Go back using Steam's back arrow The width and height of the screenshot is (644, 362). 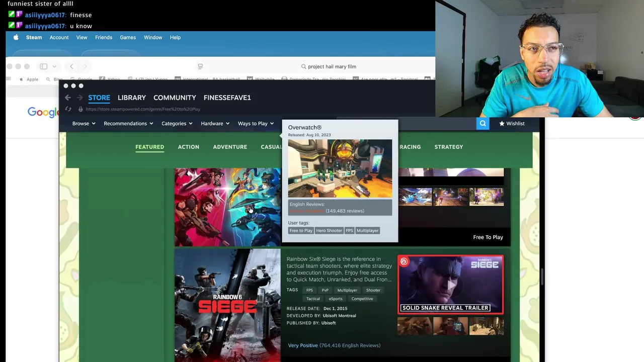(x=68, y=98)
